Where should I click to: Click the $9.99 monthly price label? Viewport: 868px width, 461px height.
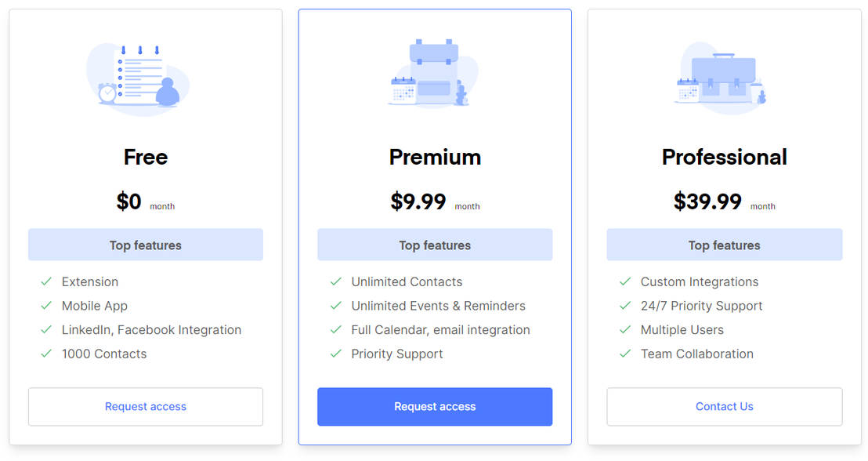pos(418,201)
